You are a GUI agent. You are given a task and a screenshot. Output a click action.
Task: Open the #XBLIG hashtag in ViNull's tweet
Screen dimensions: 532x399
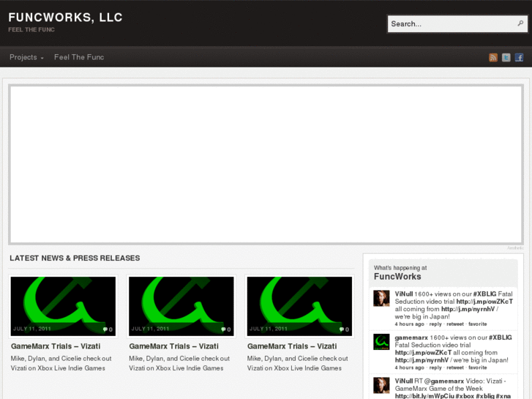pyautogui.click(x=484, y=294)
